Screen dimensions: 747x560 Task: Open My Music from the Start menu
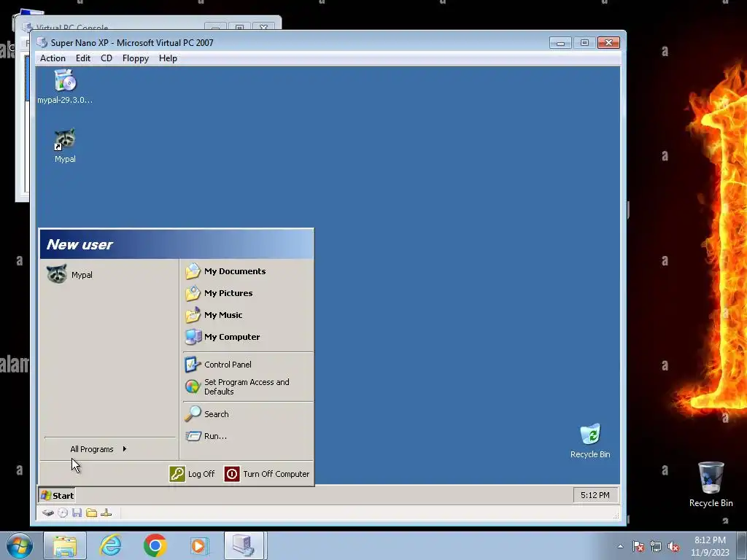[214, 315]
